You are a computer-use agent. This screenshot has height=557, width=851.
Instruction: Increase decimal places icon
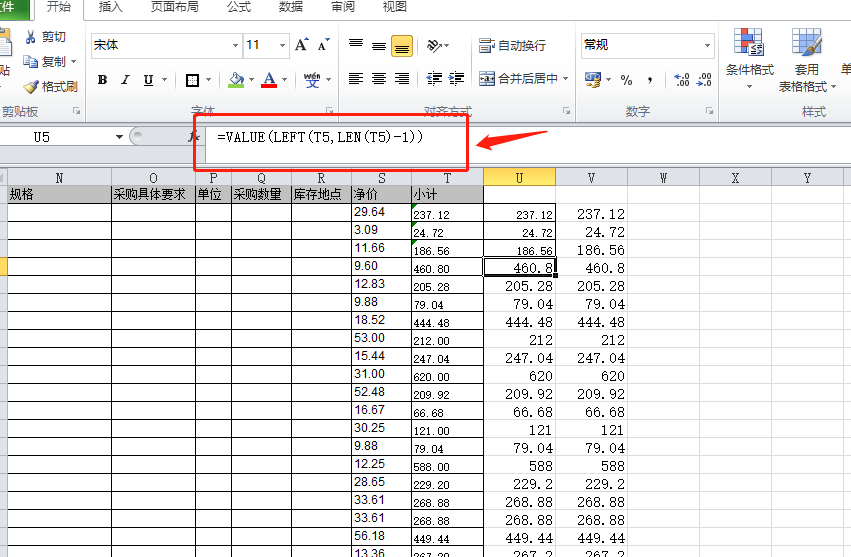click(x=682, y=80)
